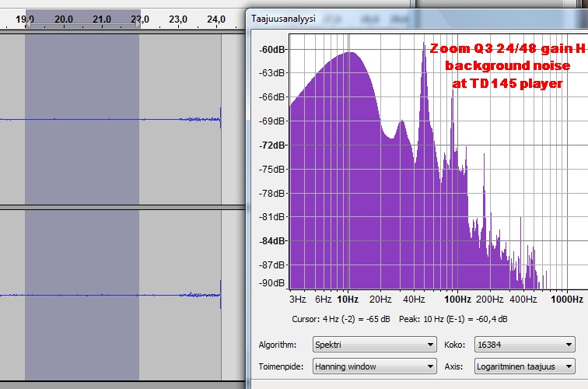Open the Algorithm dropdown showing Spektri

pos(374,345)
